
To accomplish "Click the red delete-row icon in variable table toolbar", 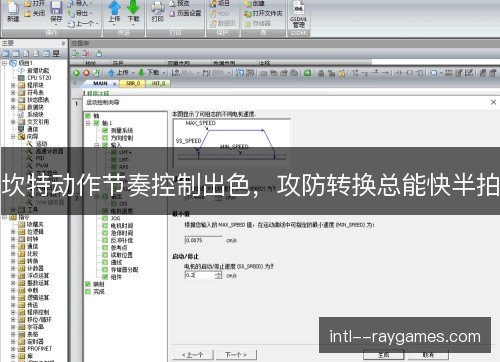I will click(x=86, y=53).
